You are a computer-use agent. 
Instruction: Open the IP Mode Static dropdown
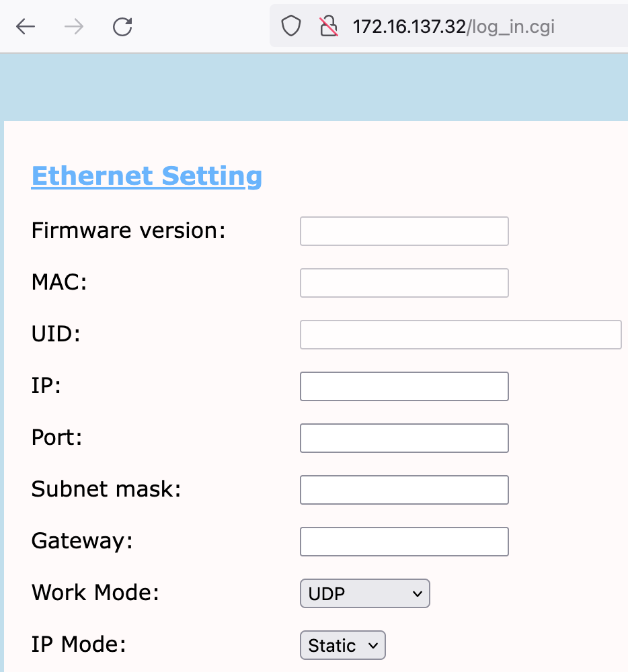coord(342,646)
